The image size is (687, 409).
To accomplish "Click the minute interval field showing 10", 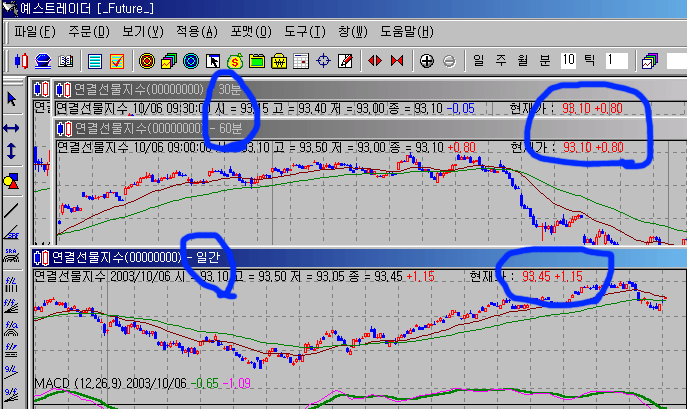I will pos(568,61).
